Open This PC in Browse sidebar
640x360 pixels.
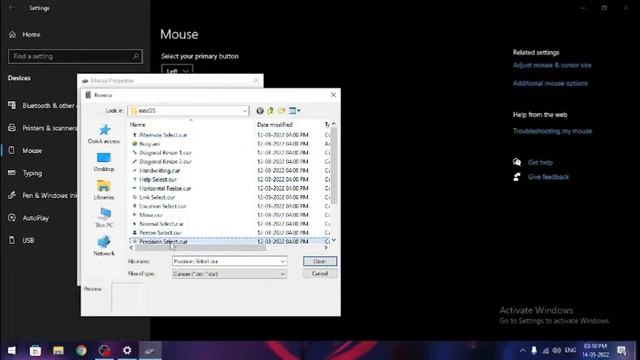pyautogui.click(x=104, y=218)
